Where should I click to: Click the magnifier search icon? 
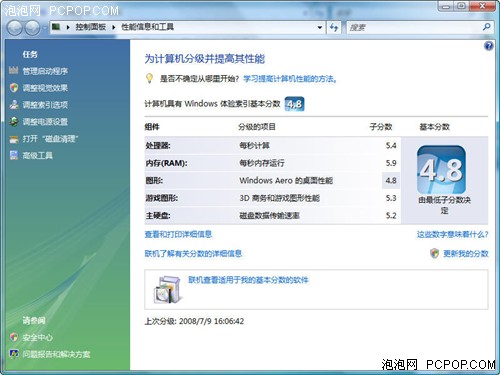pyautogui.click(x=486, y=27)
